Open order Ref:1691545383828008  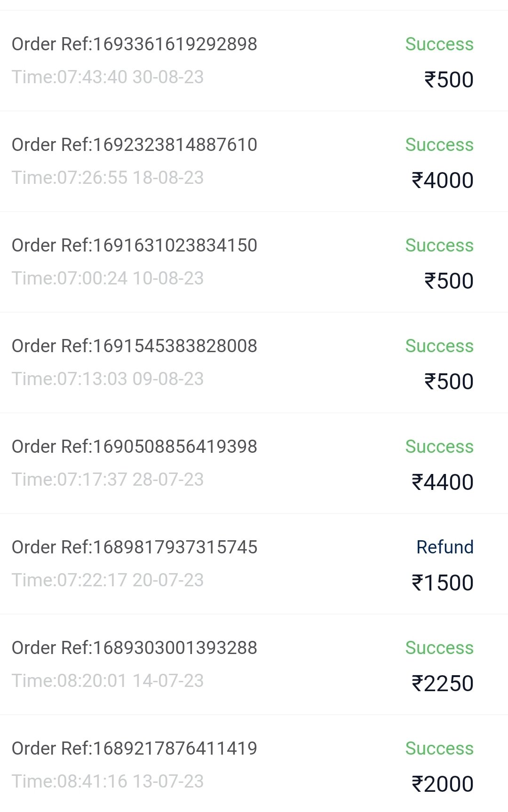pos(254,363)
